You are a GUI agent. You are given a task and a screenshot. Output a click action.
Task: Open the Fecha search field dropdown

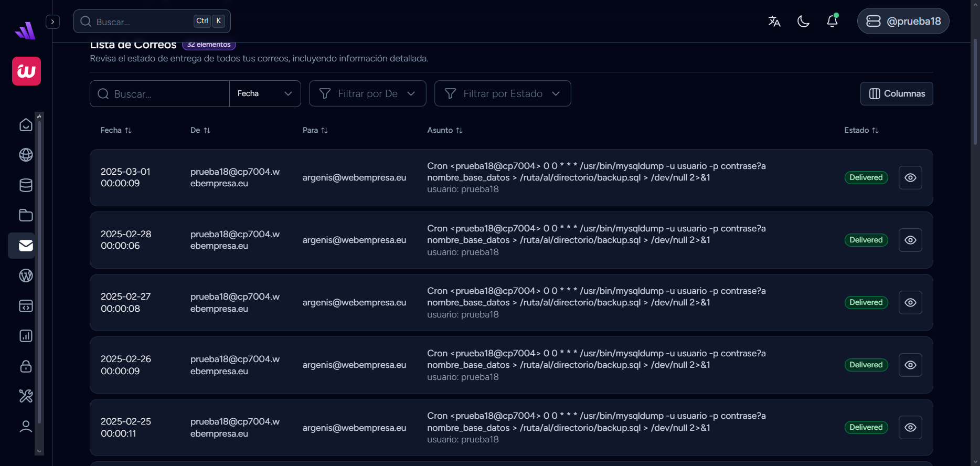pos(265,94)
